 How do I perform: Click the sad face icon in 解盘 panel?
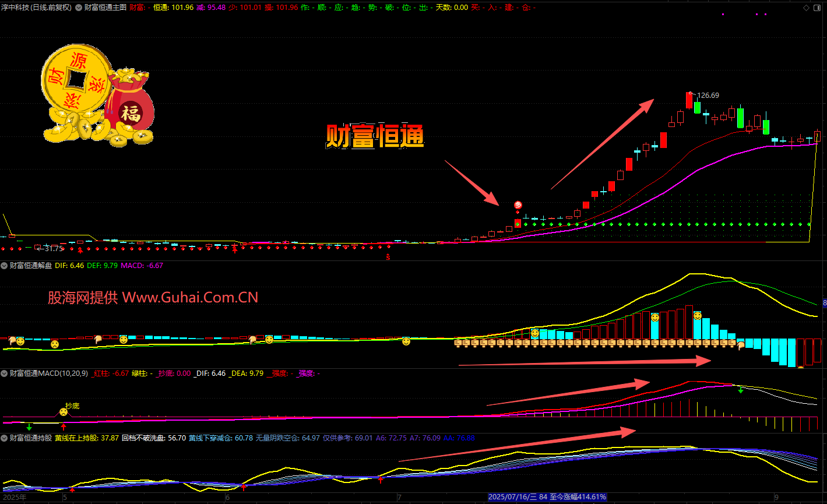click(x=54, y=344)
